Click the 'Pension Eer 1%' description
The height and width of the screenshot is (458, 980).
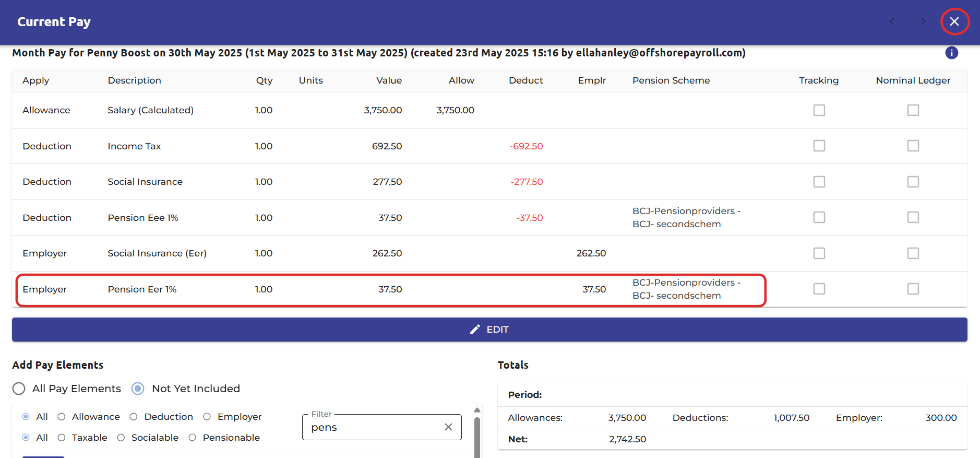point(142,289)
